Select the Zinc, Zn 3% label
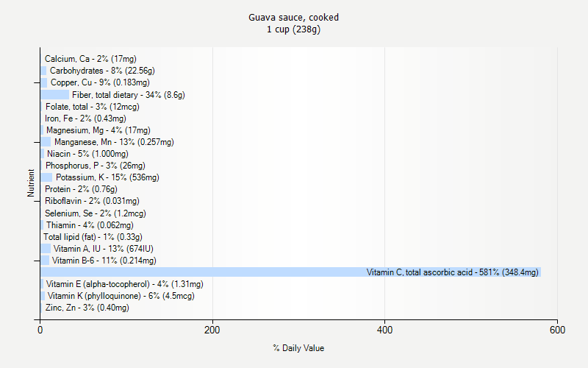 [87, 308]
